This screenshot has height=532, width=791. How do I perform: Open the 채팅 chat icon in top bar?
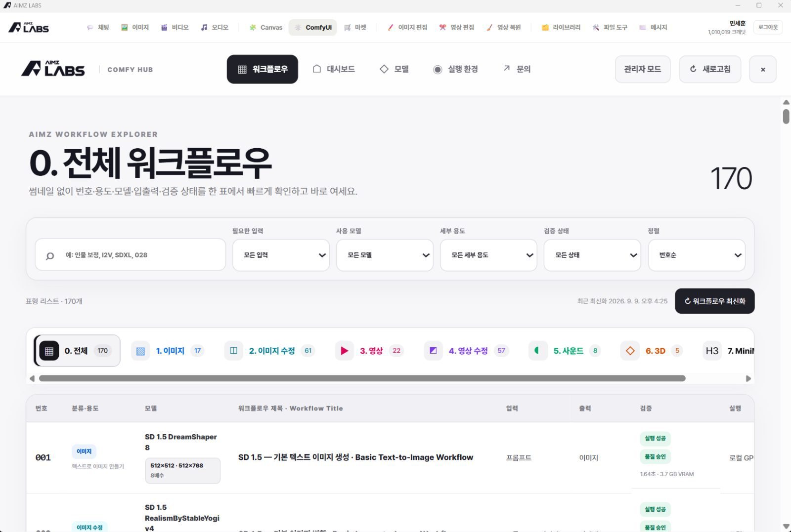[90, 28]
